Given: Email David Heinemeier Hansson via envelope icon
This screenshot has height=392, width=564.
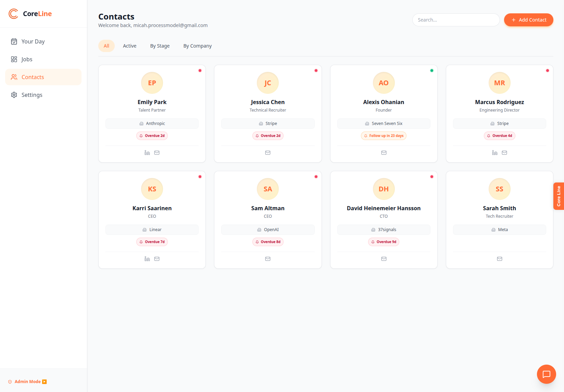Looking at the screenshot, I should coord(384,259).
